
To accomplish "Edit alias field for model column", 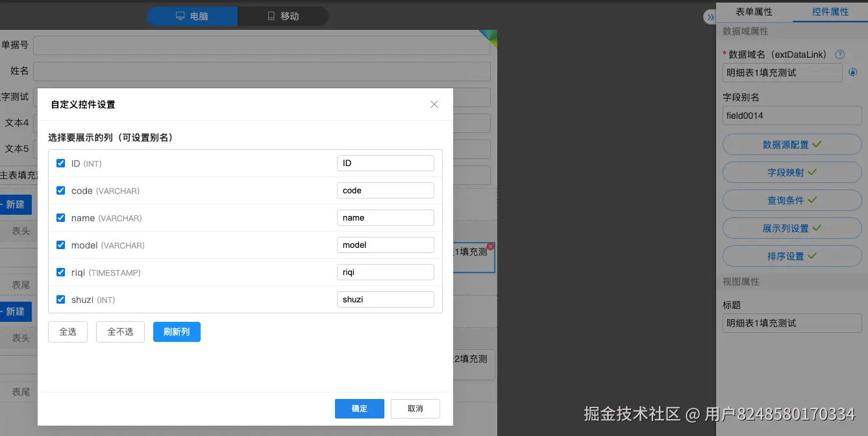I will pyautogui.click(x=386, y=245).
